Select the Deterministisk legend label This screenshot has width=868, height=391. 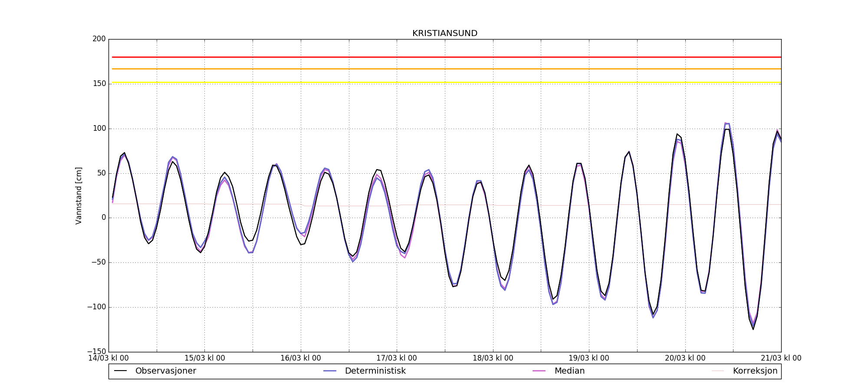coord(375,371)
